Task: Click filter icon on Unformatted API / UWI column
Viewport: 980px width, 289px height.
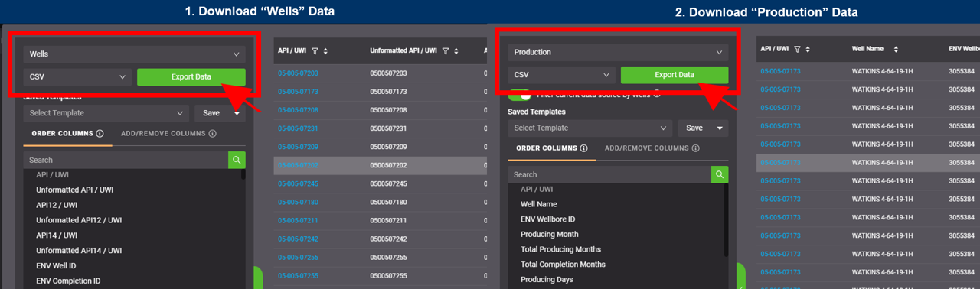Action: [x=446, y=51]
